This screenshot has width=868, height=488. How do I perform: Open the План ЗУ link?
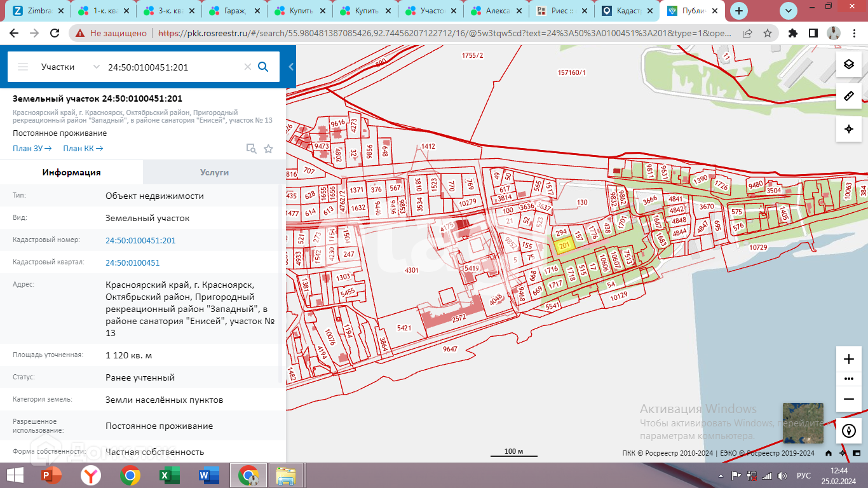(x=32, y=149)
